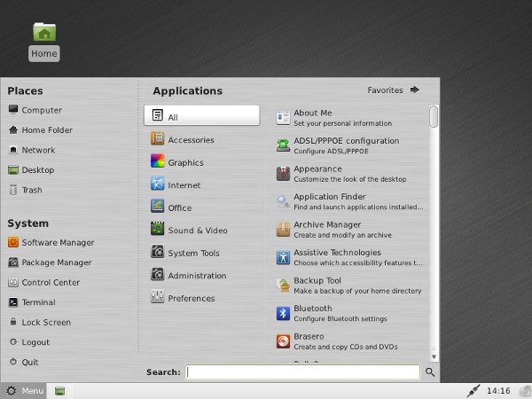
Task: Open the Software Manager icon
Action: [x=13, y=242]
